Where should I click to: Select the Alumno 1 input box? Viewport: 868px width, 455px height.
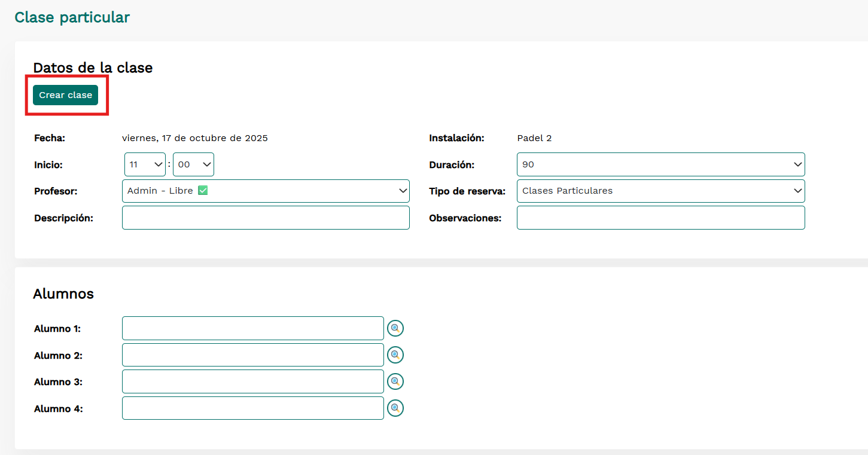[x=252, y=328]
